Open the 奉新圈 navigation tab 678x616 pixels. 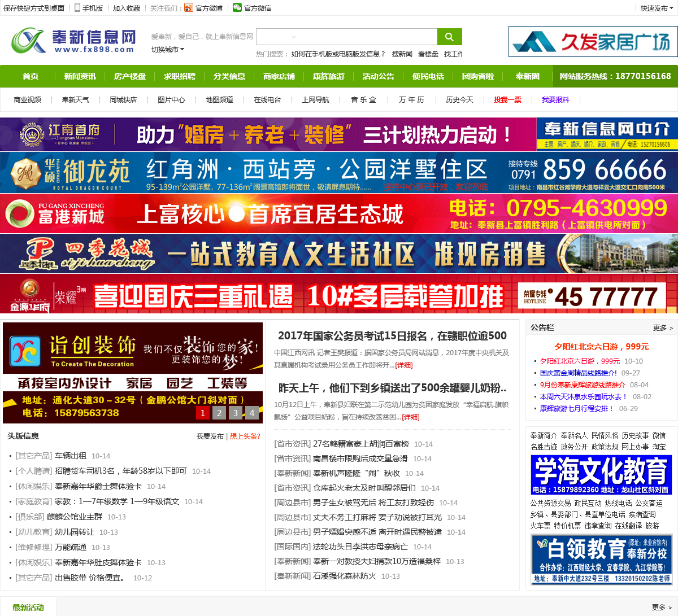coord(527,76)
